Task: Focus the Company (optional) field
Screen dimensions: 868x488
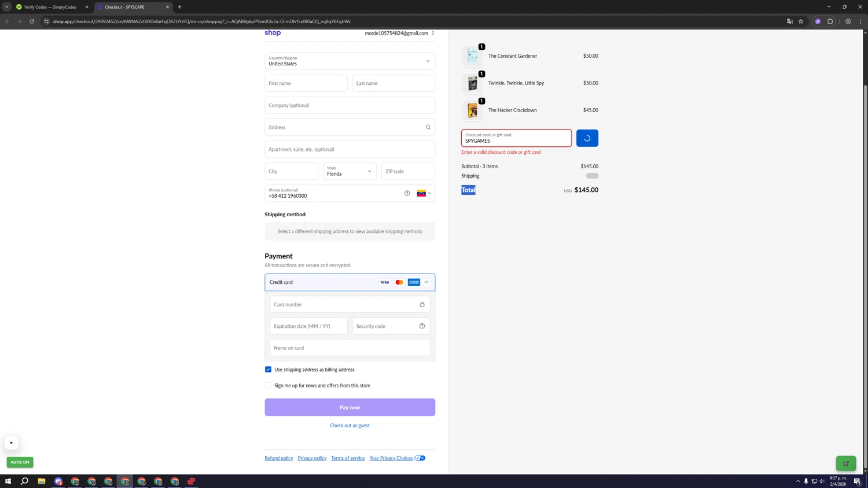Action: [350, 105]
